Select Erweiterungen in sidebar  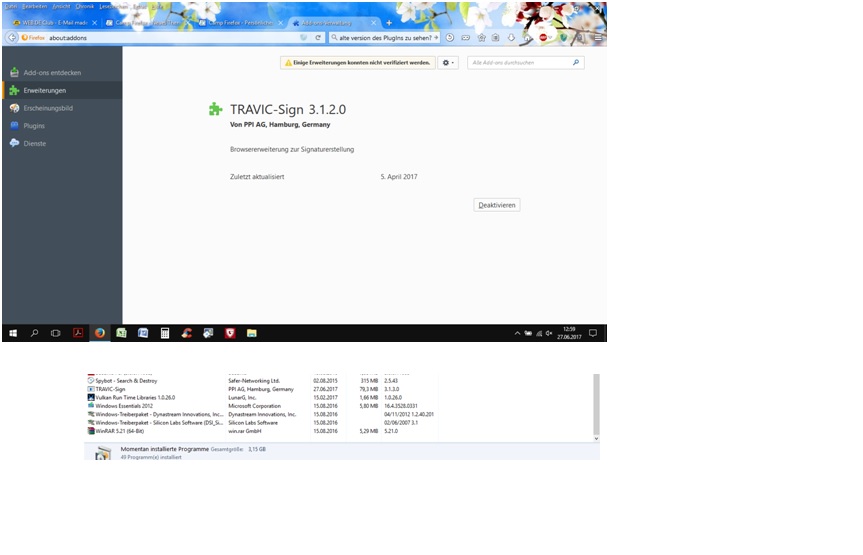click(x=62, y=90)
